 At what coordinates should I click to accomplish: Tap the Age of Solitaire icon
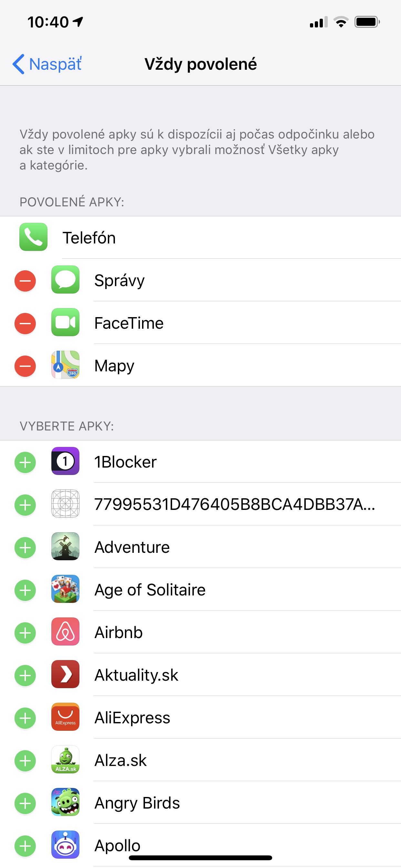65,589
